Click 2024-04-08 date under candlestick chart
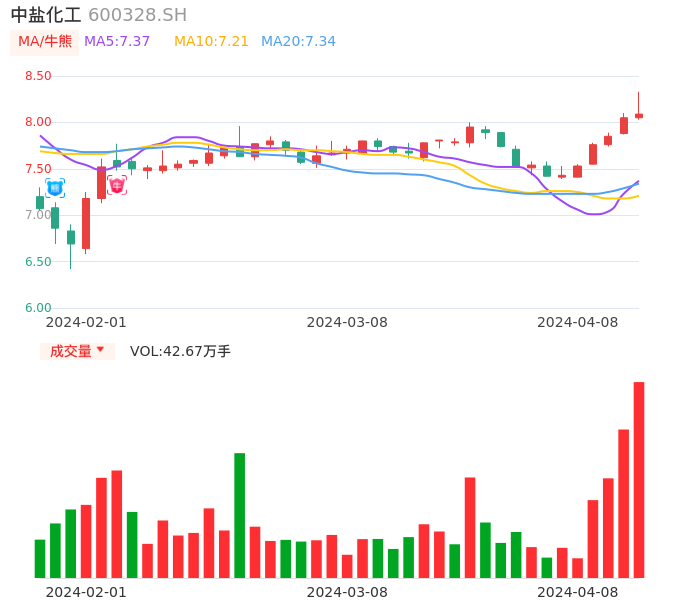Image resolution: width=686 pixels, height=606 pixels. coord(578,322)
